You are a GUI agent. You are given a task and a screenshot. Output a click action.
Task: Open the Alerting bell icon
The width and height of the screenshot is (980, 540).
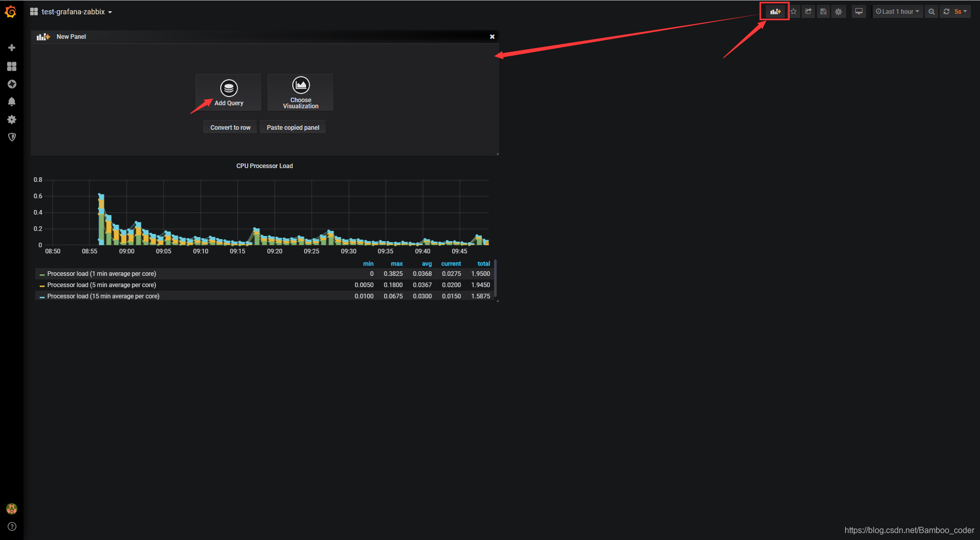12,102
